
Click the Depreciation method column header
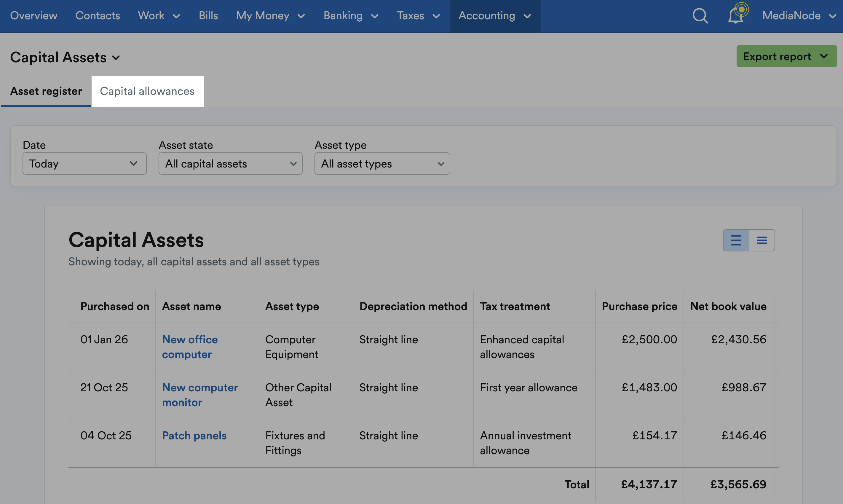(413, 306)
